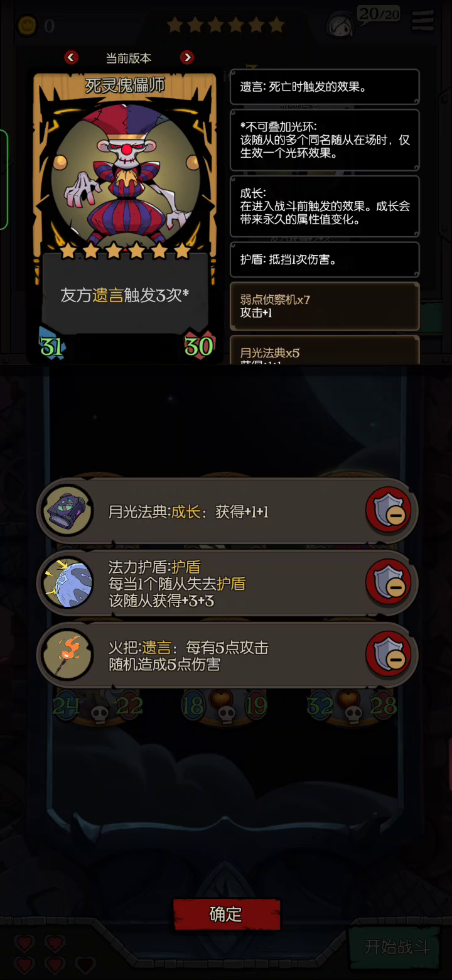Screen dimensions: 452x980
Task: Click the 火把 torch icon
Action: click(x=68, y=655)
